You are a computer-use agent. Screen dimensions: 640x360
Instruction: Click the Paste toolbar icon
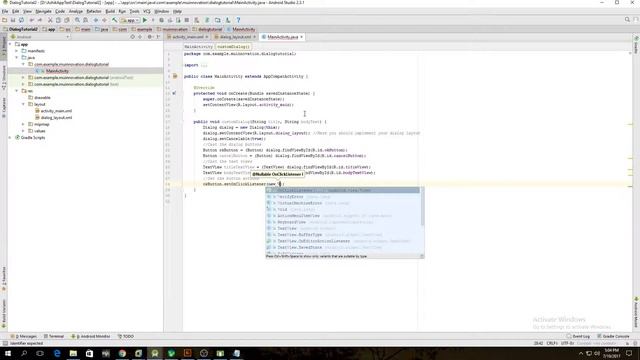tap(67, 20)
